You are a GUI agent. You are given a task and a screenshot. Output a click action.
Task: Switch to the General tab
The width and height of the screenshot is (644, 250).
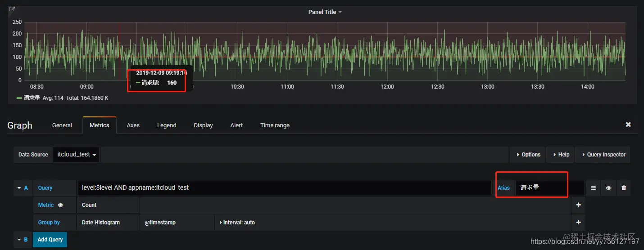point(62,125)
